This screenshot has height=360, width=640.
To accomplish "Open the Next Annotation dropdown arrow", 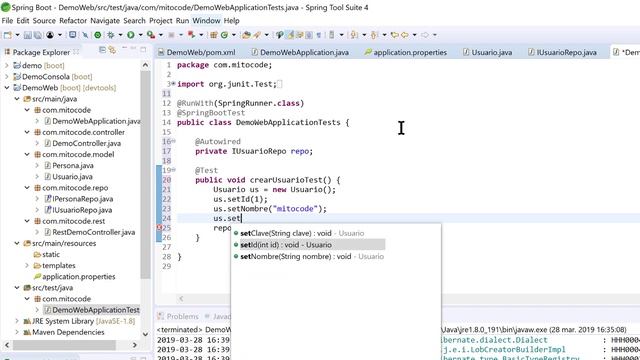I will pos(364,35).
